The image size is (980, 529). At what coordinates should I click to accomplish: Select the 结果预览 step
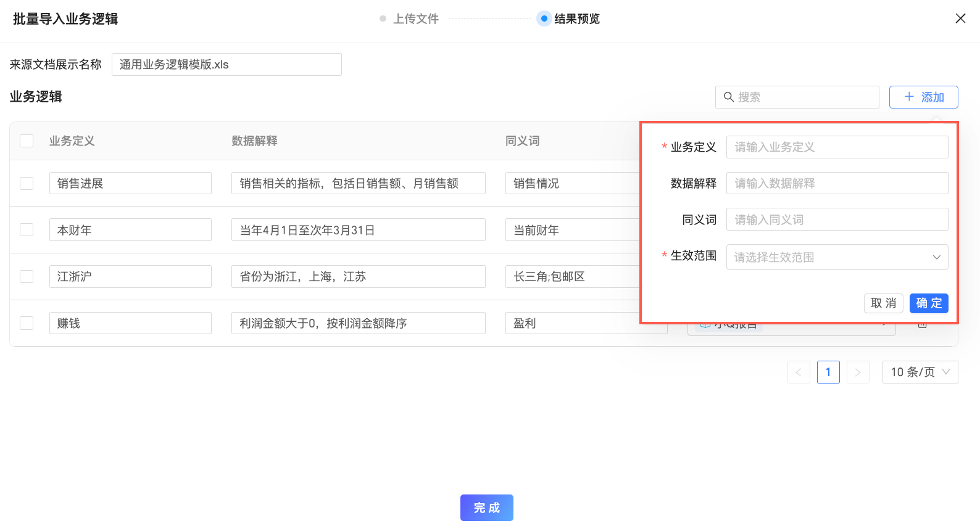[570, 18]
